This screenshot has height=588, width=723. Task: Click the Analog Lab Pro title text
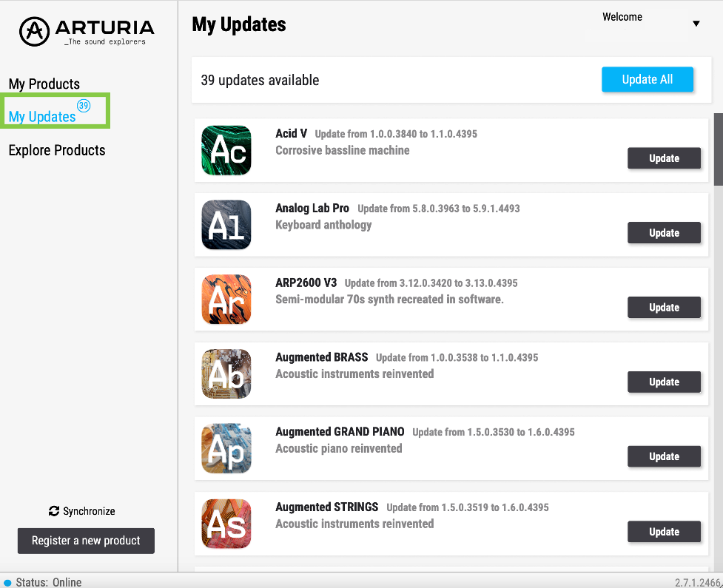tap(312, 209)
